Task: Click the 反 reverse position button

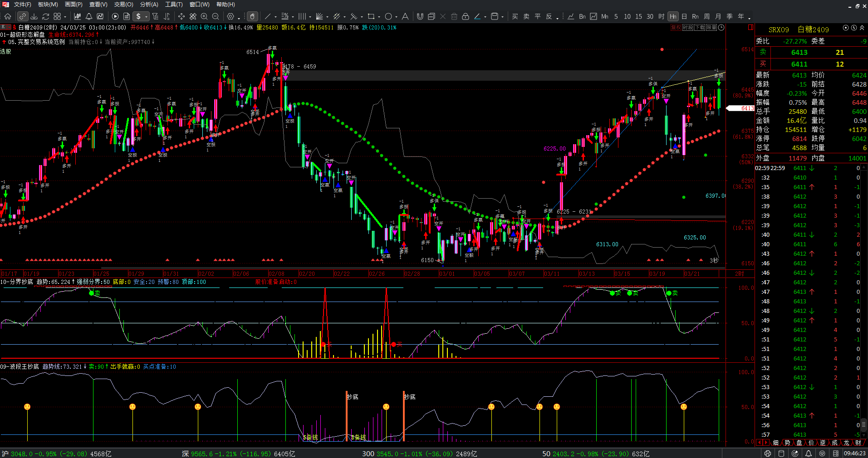Action: tap(549, 16)
